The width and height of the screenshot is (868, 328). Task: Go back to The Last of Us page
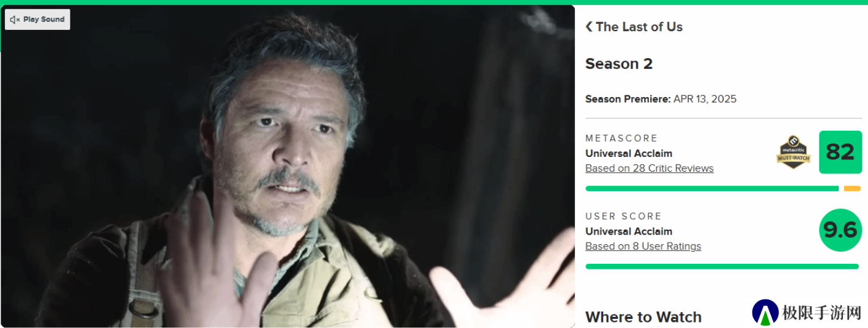coord(639,26)
